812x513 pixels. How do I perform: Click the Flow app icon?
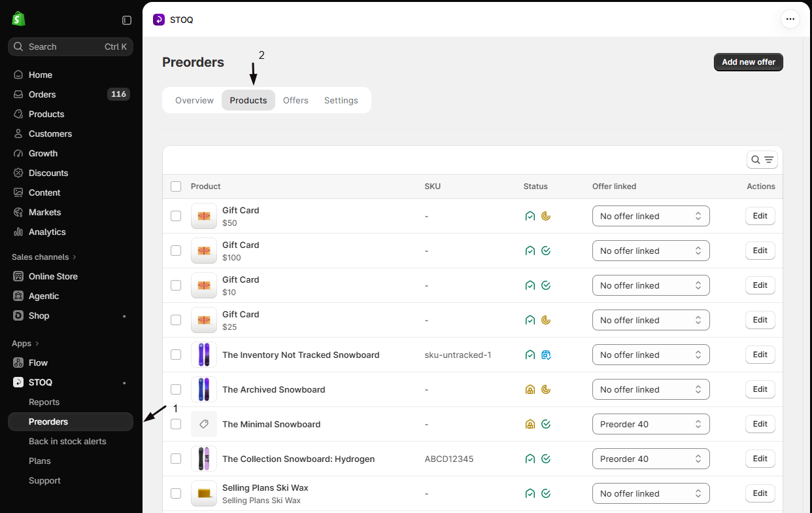pos(18,363)
